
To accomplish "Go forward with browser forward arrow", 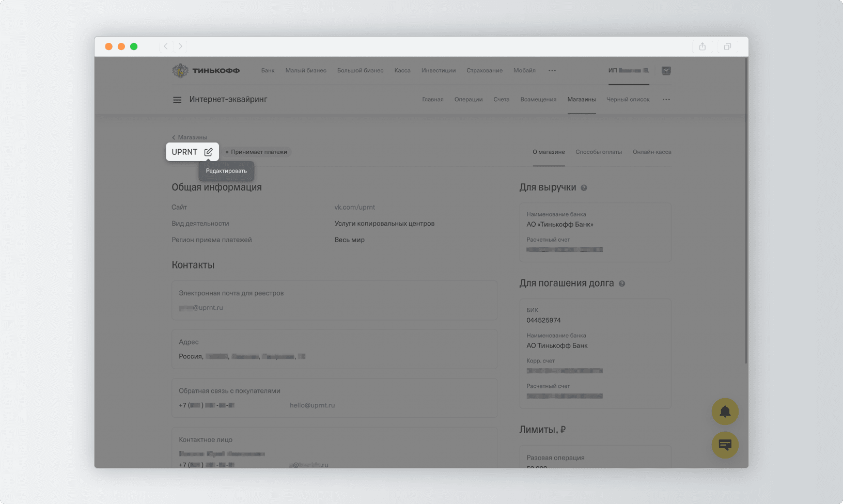I will 180,46.
